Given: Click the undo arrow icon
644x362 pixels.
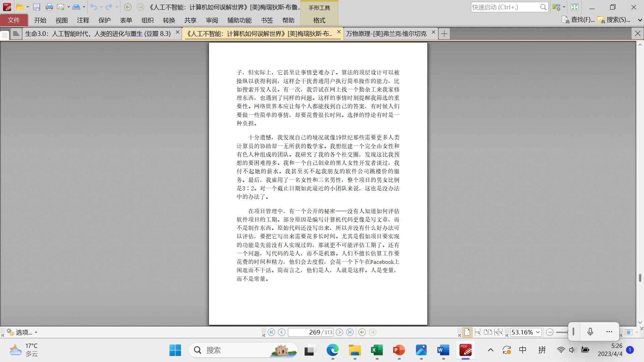Looking at the screenshot, I should pyautogui.click(x=94, y=7).
